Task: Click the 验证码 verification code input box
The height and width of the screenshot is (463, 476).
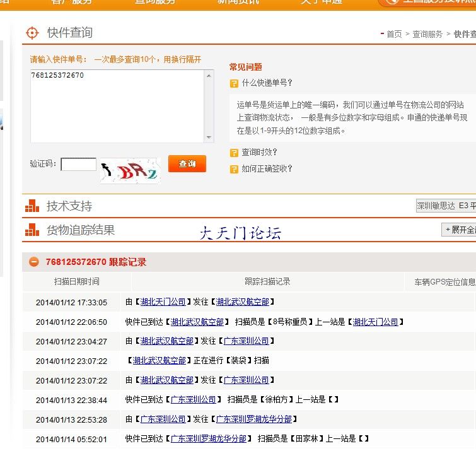Action: 78,164
